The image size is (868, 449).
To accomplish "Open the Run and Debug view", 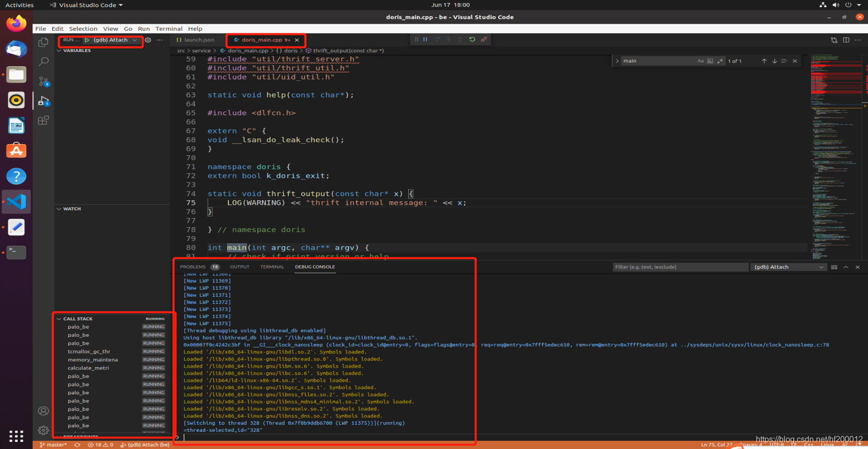I will (43, 101).
